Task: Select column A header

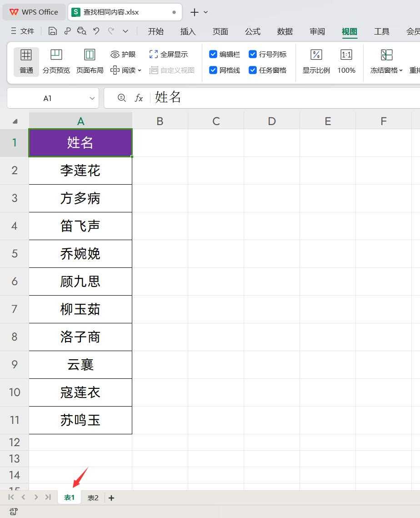Action: click(80, 121)
